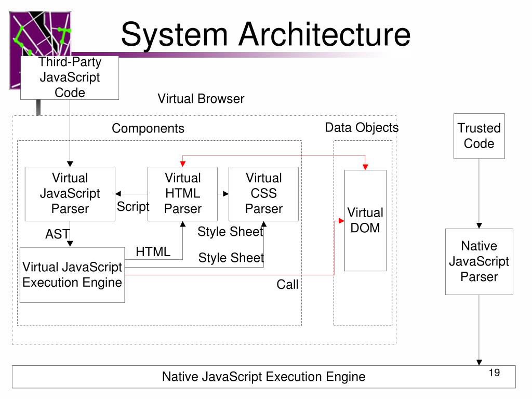Select the Trusted Code box
This screenshot has height=399, width=532.
click(x=479, y=136)
